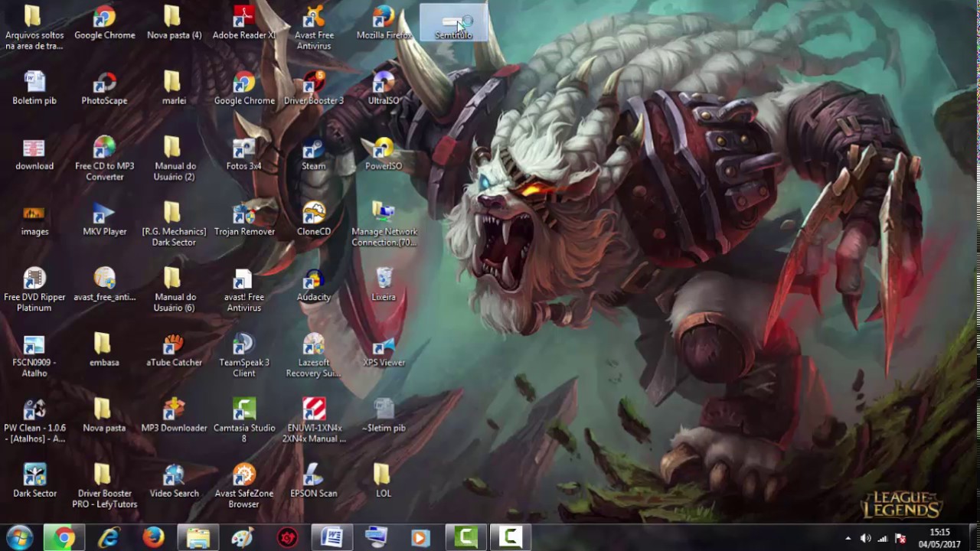Open the Paint palette taskbar icon
This screenshot has height=551, width=980.
pos(243,538)
